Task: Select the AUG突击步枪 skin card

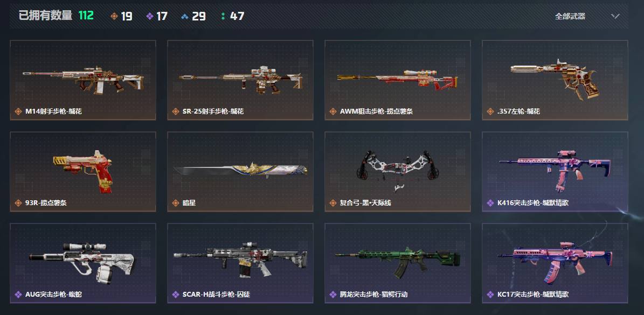Action: point(83,263)
